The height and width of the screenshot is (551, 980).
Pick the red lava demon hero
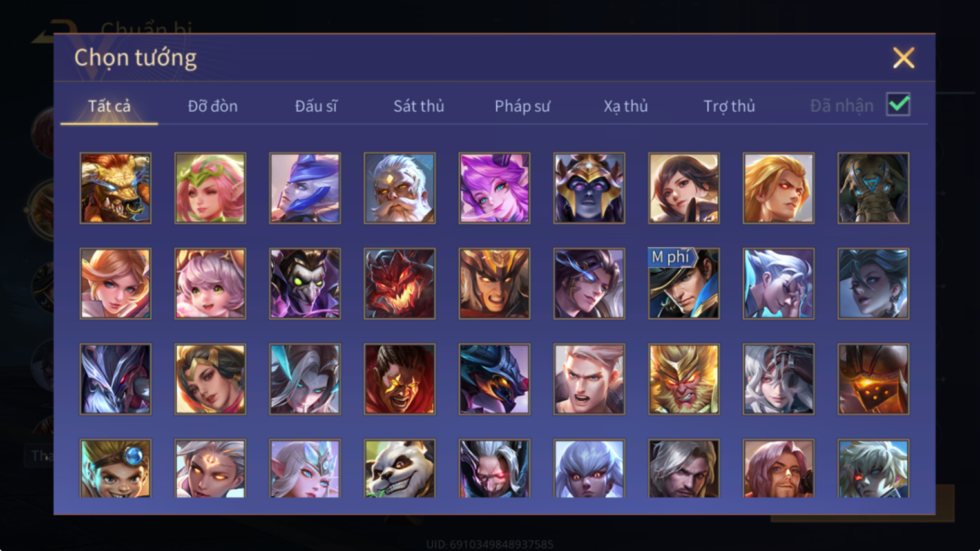(x=399, y=284)
